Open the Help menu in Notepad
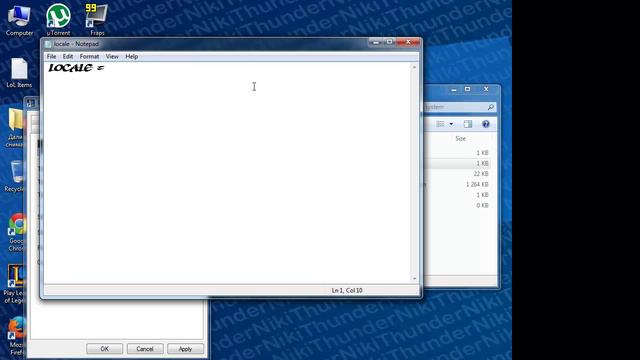This screenshot has height=360, width=640. tap(131, 56)
